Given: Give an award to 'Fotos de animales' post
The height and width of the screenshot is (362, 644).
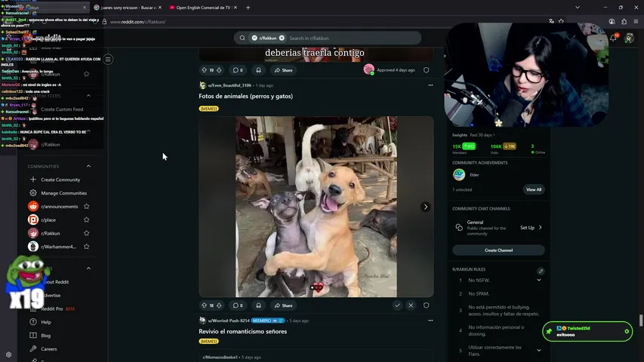Looking at the screenshot, I should pyautogui.click(x=258, y=305).
